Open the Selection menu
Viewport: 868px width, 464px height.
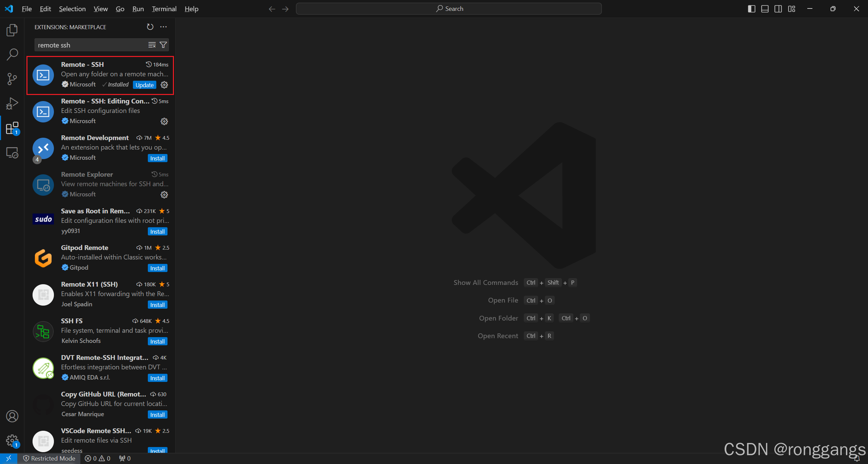72,9
